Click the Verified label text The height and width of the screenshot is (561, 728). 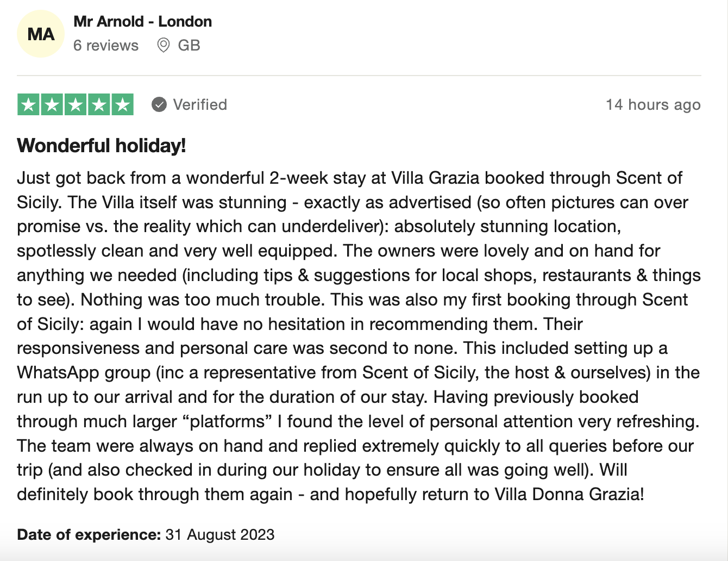coord(200,104)
